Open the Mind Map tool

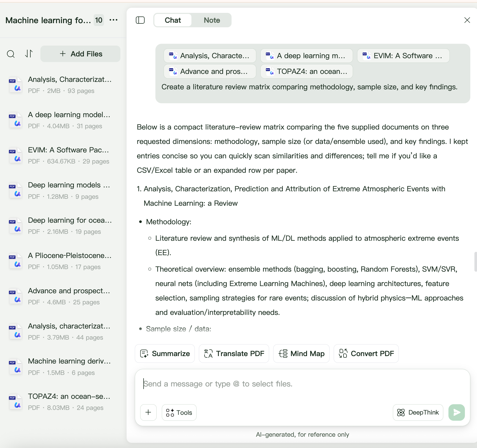pyautogui.click(x=301, y=354)
